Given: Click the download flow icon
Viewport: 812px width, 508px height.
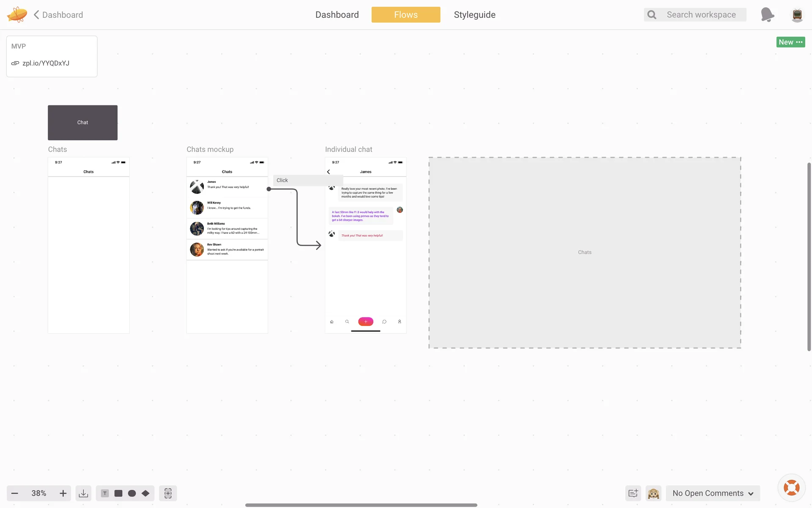Looking at the screenshot, I should 83,493.
